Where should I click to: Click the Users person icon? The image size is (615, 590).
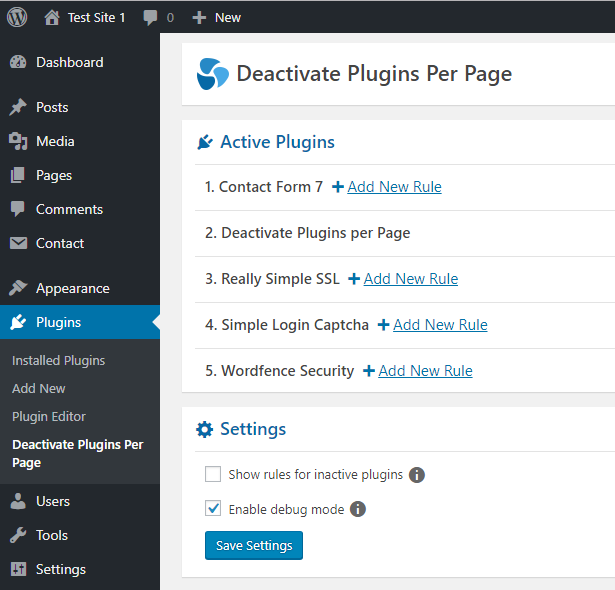pos(18,501)
